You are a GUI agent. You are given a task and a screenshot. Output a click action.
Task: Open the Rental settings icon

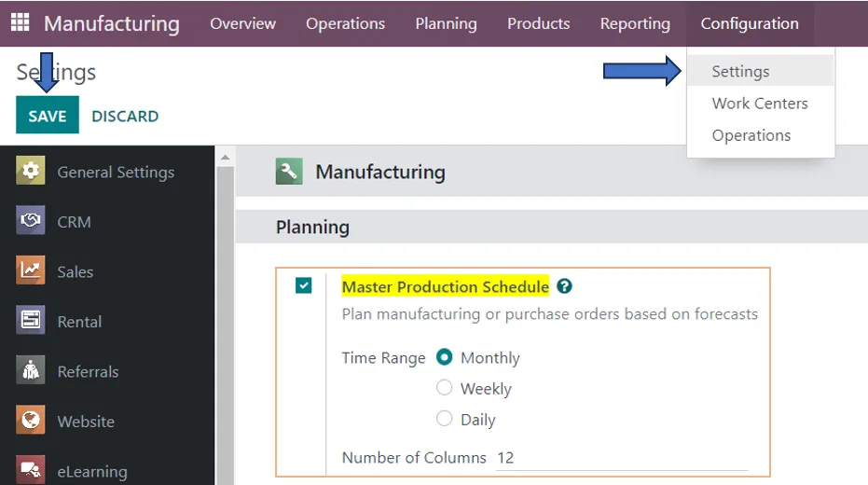[31, 320]
